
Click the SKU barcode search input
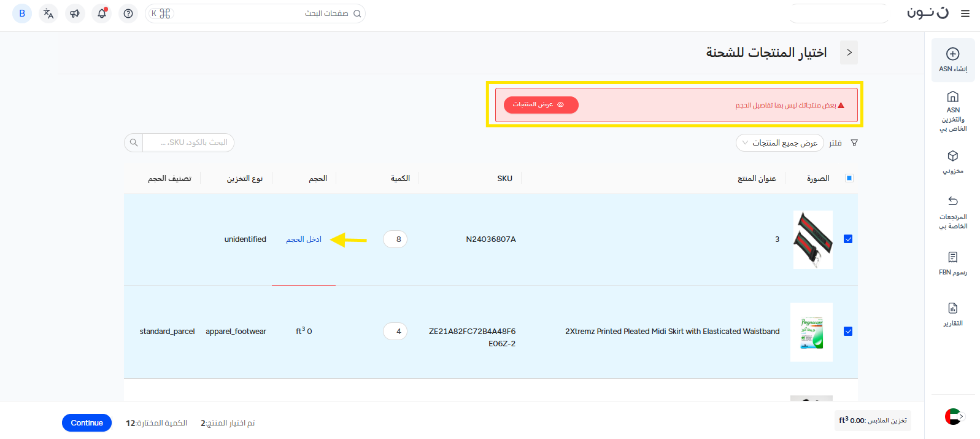pyautogui.click(x=188, y=142)
